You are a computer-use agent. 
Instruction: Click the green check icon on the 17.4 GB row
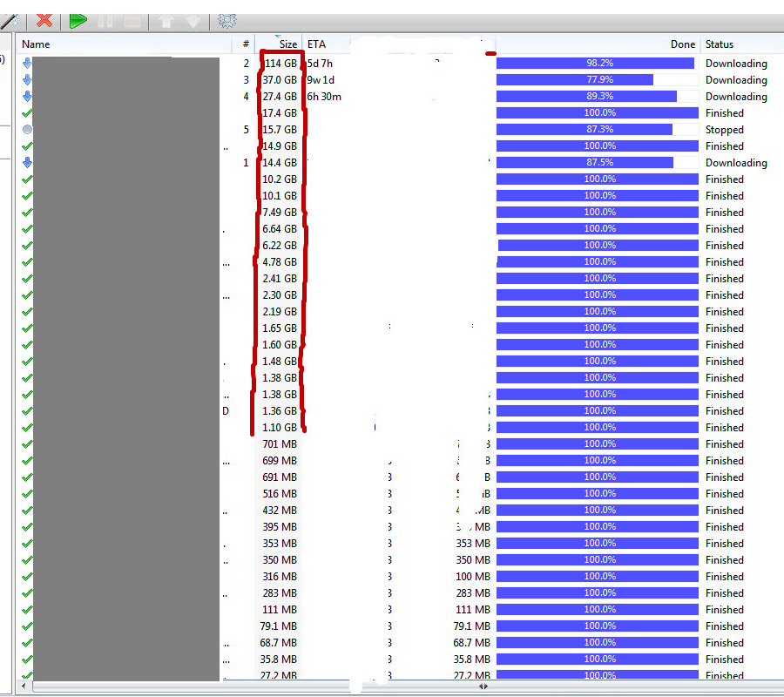pyautogui.click(x=28, y=113)
